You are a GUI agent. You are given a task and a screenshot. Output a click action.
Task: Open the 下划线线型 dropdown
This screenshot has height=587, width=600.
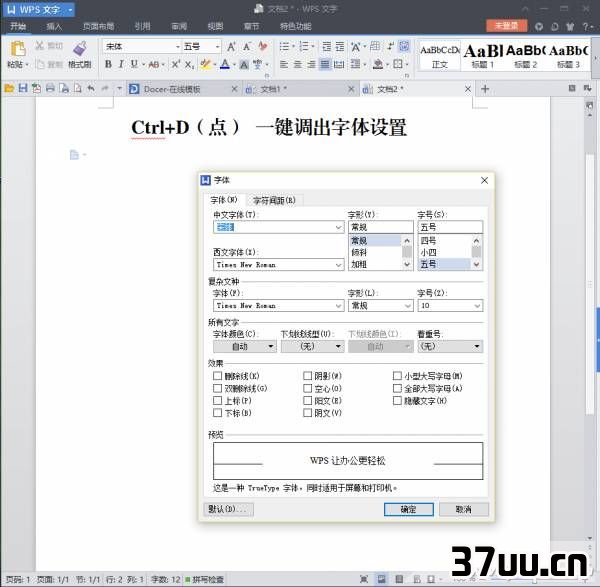pyautogui.click(x=313, y=347)
